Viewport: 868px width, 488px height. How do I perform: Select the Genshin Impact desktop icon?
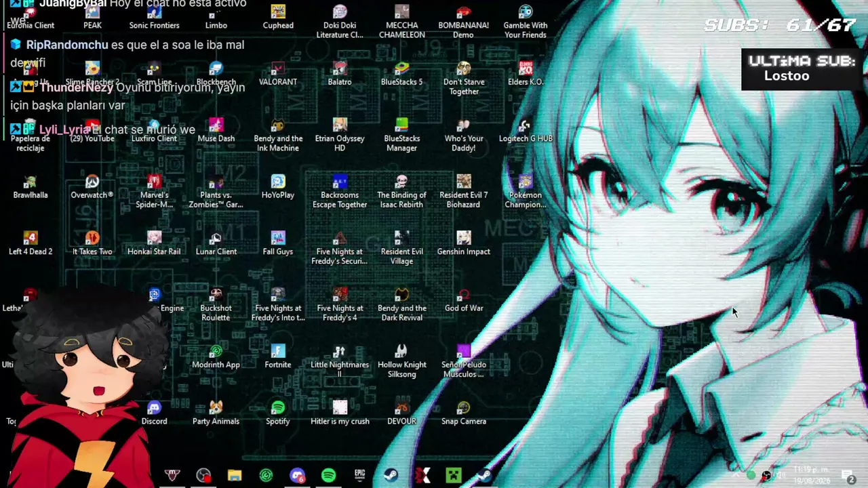464,243
